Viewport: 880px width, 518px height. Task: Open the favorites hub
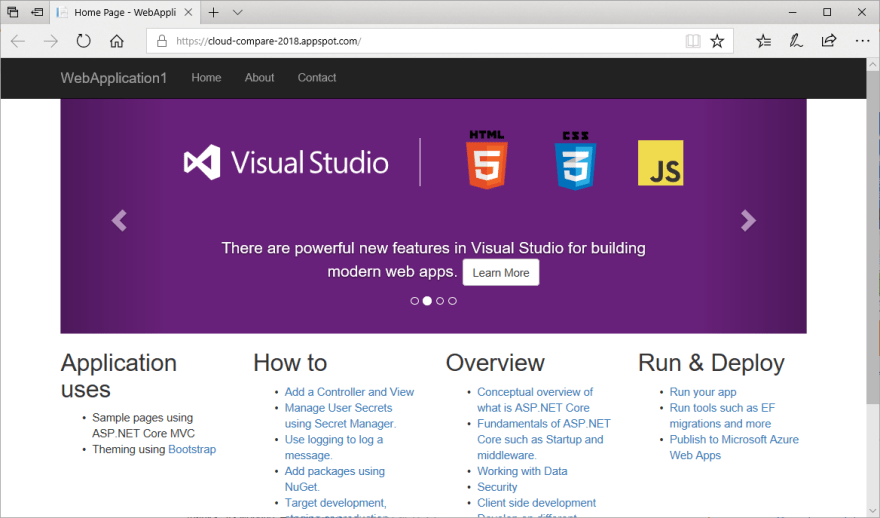763,41
